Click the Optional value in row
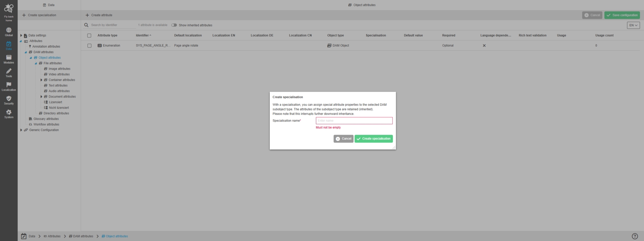Image resolution: width=644 pixels, height=241 pixels. coord(448,45)
